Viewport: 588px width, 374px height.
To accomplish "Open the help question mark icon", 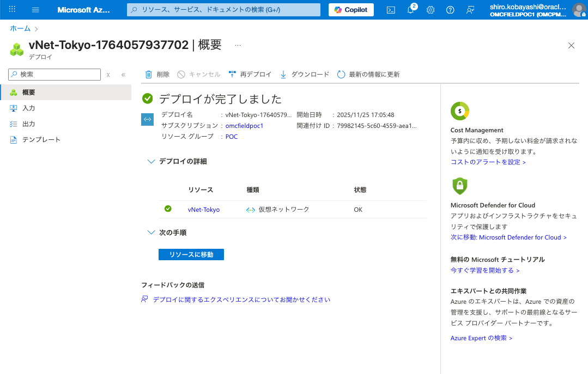I will tap(450, 10).
